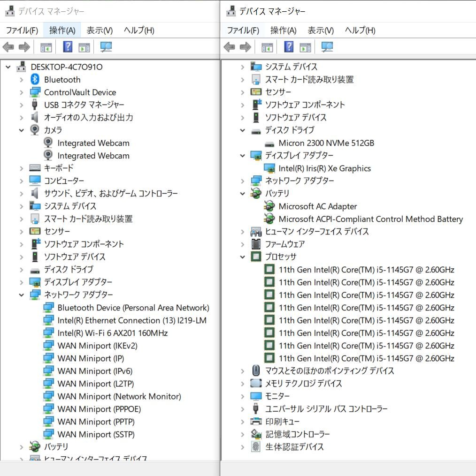476x476 pixels.
Task: Open 操作(A) menu in left window
Action: (62, 30)
